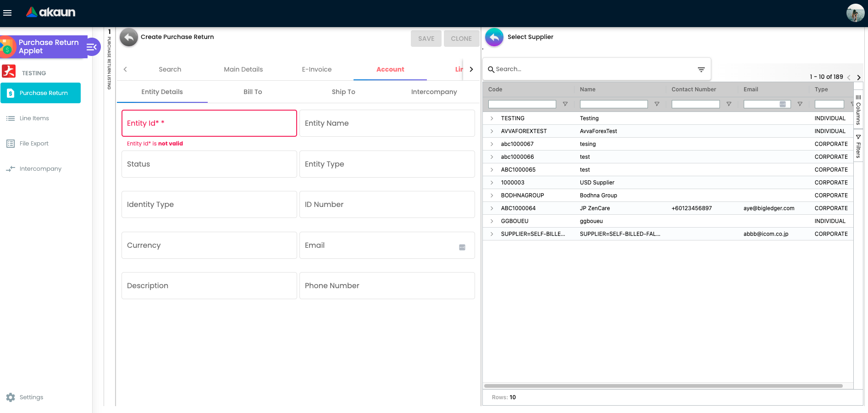Open the Intercompany sub-tab
Viewport: 868px width, 413px height.
point(434,92)
